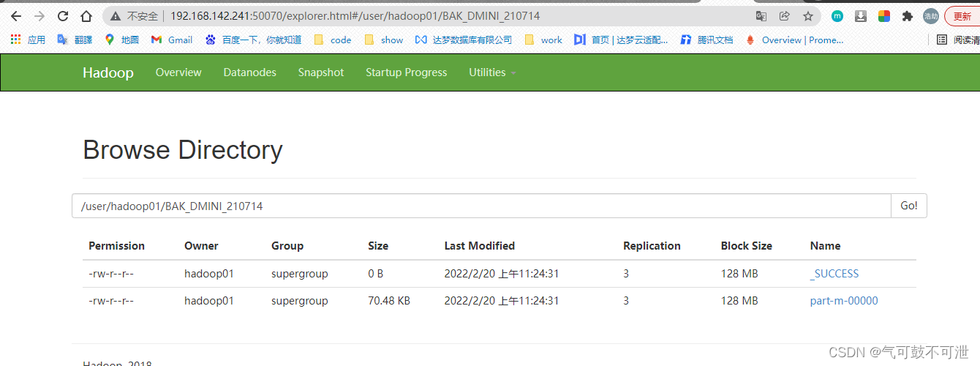This screenshot has height=366, width=980.
Task: Click the Last Modified column header
Action: 480,246
